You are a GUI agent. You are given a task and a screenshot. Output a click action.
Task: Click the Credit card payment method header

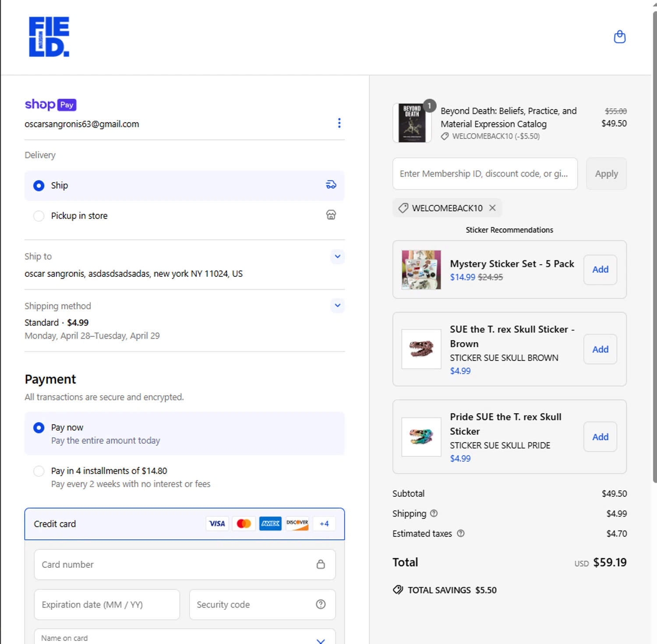[185, 524]
